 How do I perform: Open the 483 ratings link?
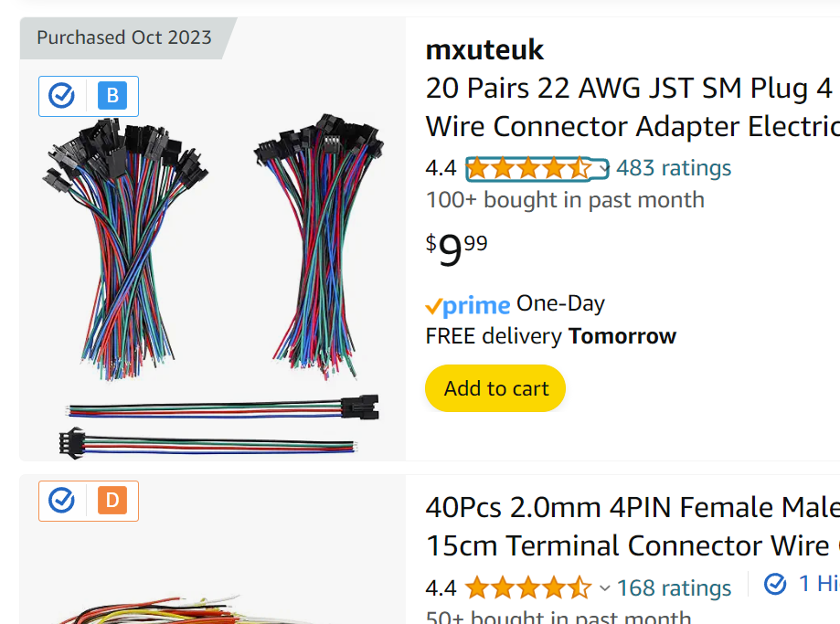coord(674,168)
